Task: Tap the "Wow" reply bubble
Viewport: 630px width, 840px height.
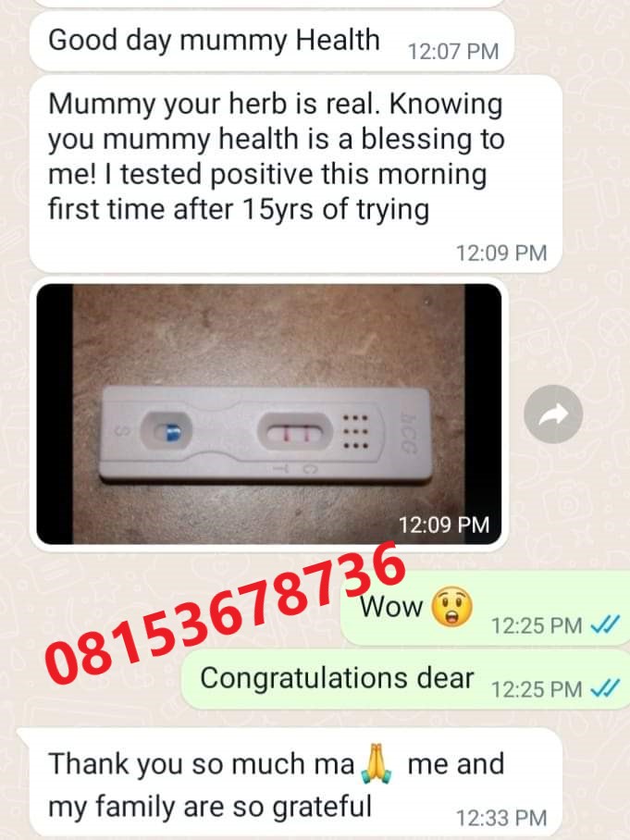Action: click(x=485, y=608)
